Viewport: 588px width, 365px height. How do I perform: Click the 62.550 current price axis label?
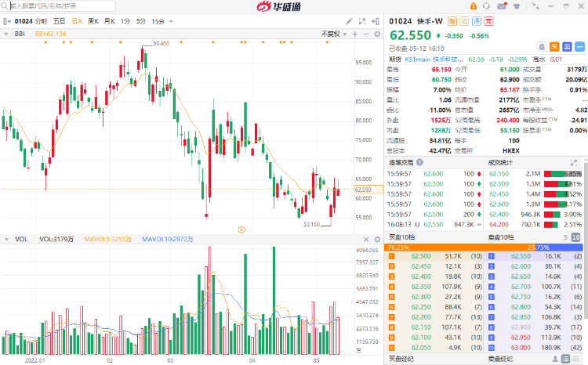click(x=368, y=190)
